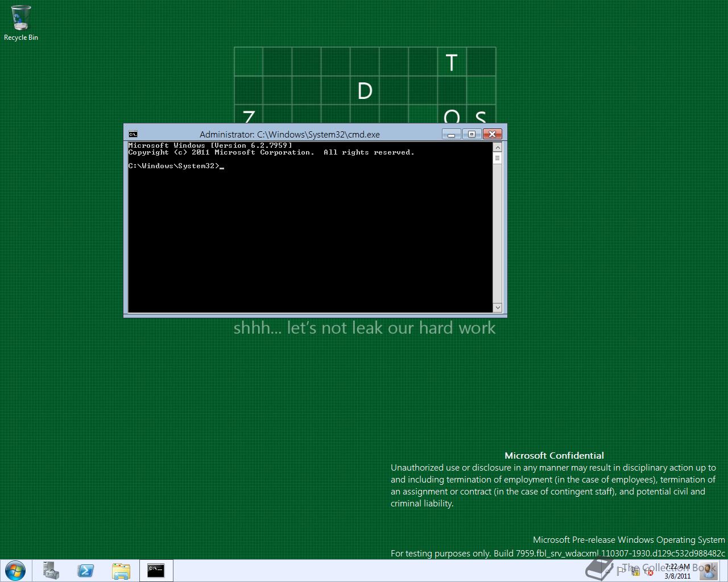
Task: Click the cmd vertical scrollbar thumb
Action: tap(498, 159)
